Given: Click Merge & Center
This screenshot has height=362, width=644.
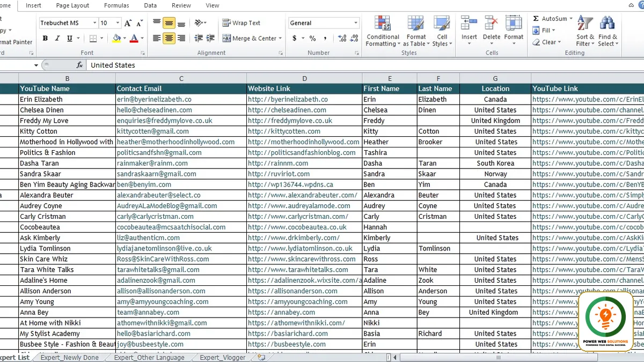Looking at the screenshot, I should coord(250,39).
